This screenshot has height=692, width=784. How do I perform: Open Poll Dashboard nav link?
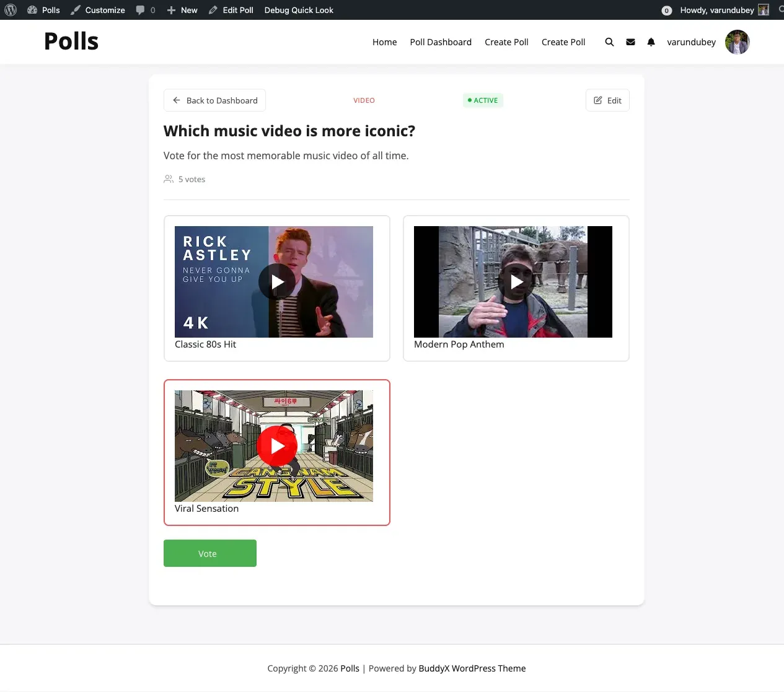[441, 42]
